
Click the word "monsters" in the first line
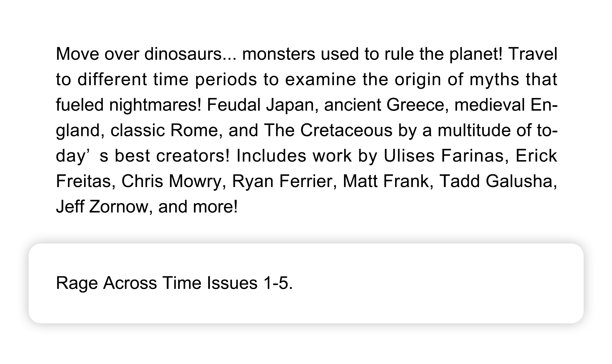click(x=279, y=54)
